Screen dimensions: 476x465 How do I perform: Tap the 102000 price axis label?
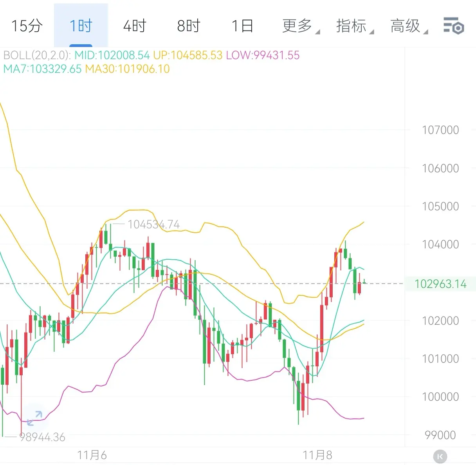pyautogui.click(x=440, y=321)
